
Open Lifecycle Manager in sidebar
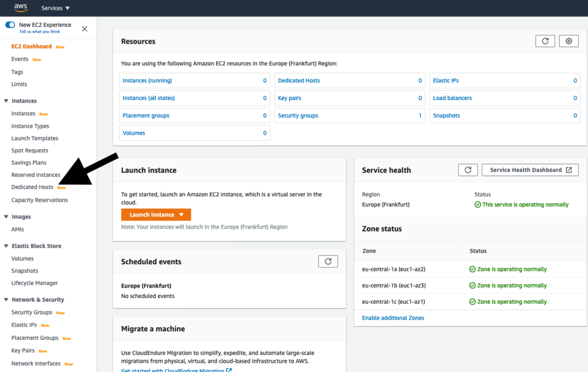pyautogui.click(x=34, y=283)
